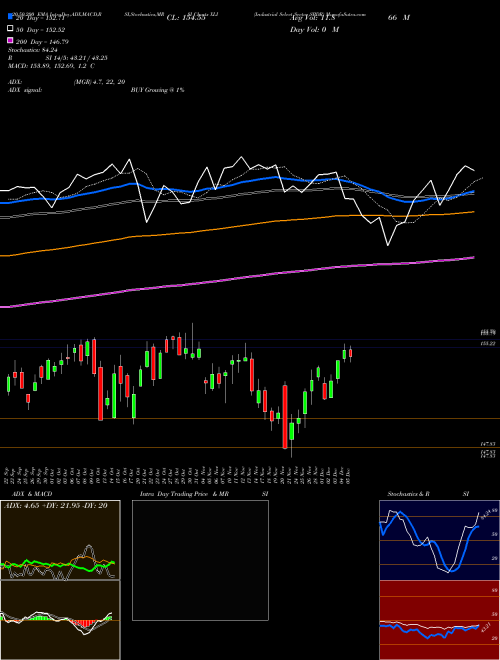This screenshot has width=500, height=660.
Task: Select the '200 Day = 146.79' legend text
Action: [43, 42]
